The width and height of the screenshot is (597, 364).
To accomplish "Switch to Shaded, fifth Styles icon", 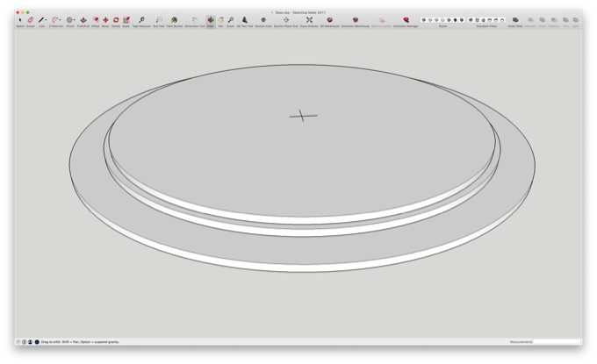I will pyautogui.click(x=449, y=20).
